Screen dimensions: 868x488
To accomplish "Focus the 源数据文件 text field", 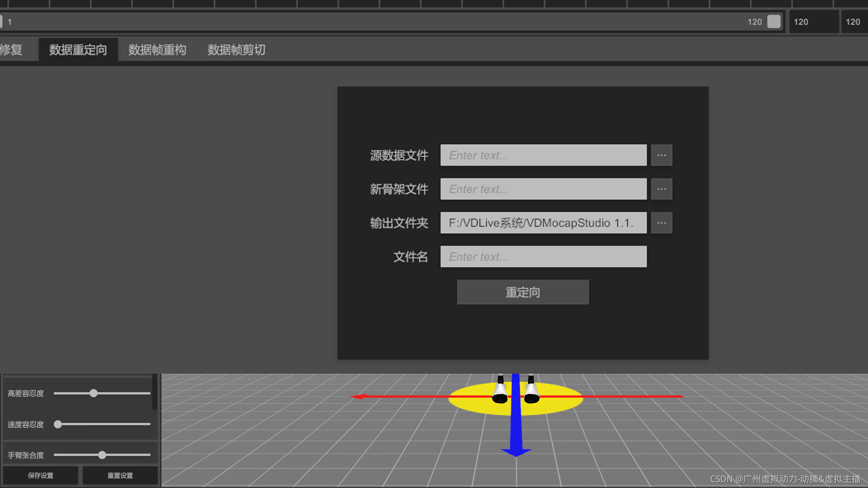I will 543,155.
